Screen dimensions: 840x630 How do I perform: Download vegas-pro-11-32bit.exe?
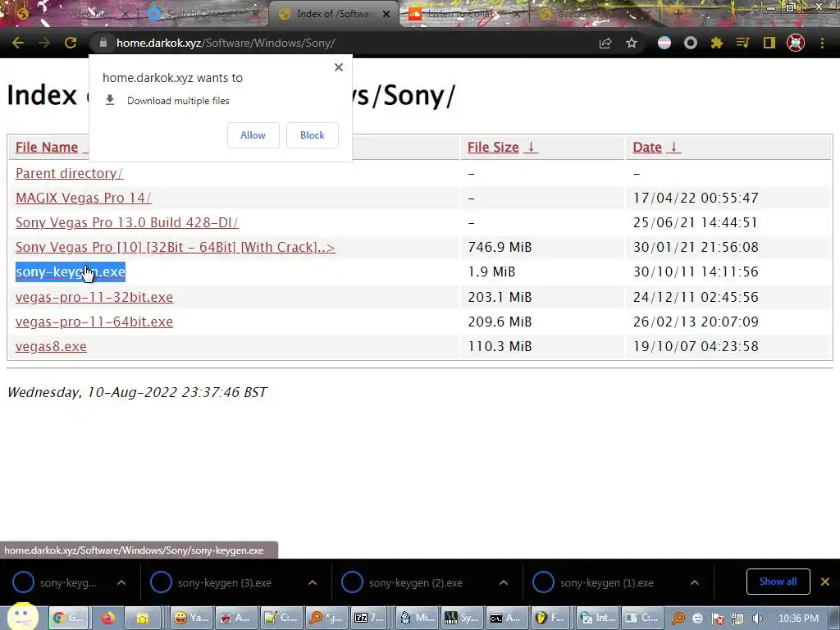click(94, 297)
